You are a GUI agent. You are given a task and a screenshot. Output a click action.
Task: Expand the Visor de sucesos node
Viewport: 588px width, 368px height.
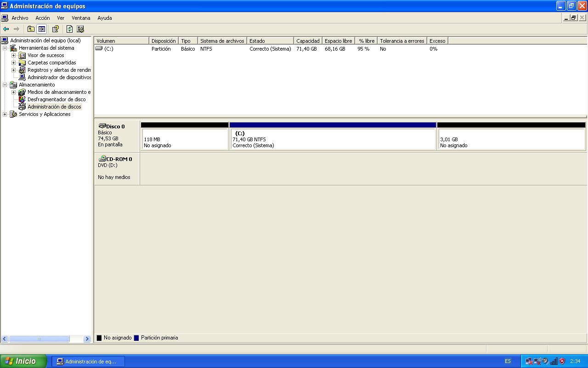[x=14, y=55]
